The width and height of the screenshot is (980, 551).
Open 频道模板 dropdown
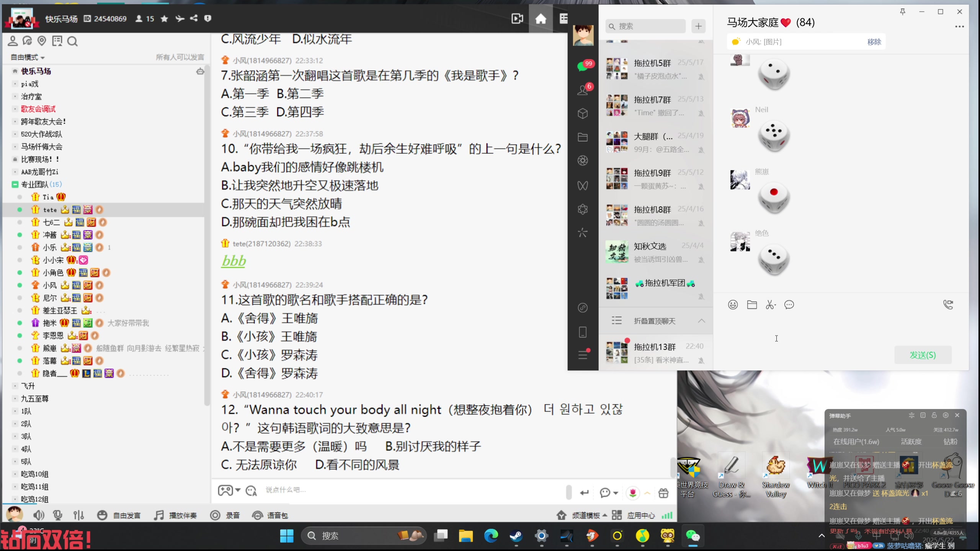point(582,515)
